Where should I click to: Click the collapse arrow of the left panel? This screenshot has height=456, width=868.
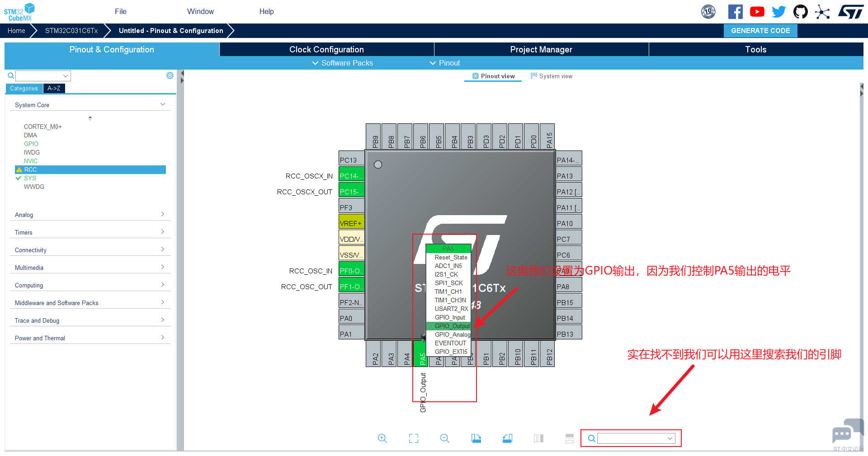182,73
